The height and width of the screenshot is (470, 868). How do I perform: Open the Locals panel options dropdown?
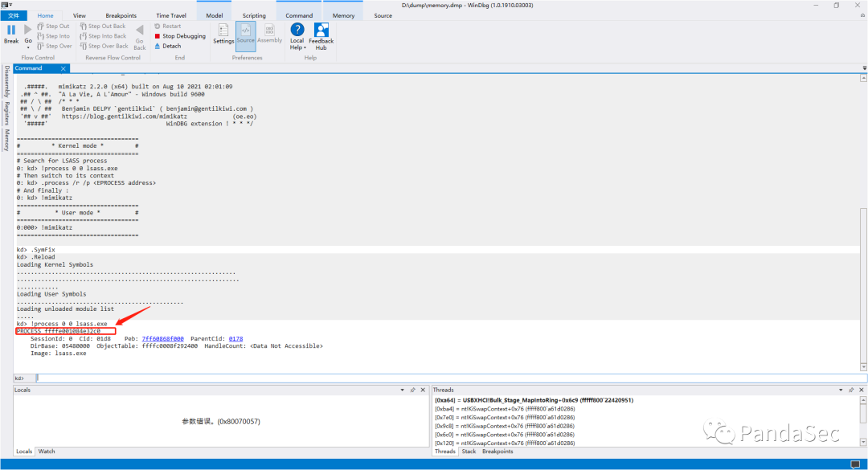403,390
